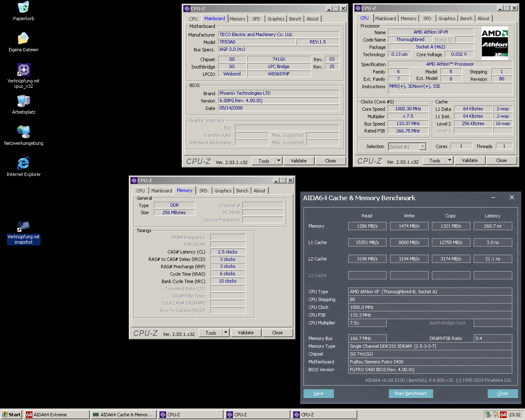This screenshot has height=420, width=525.
Task: Open About tab in Memory window
Action: click(259, 191)
